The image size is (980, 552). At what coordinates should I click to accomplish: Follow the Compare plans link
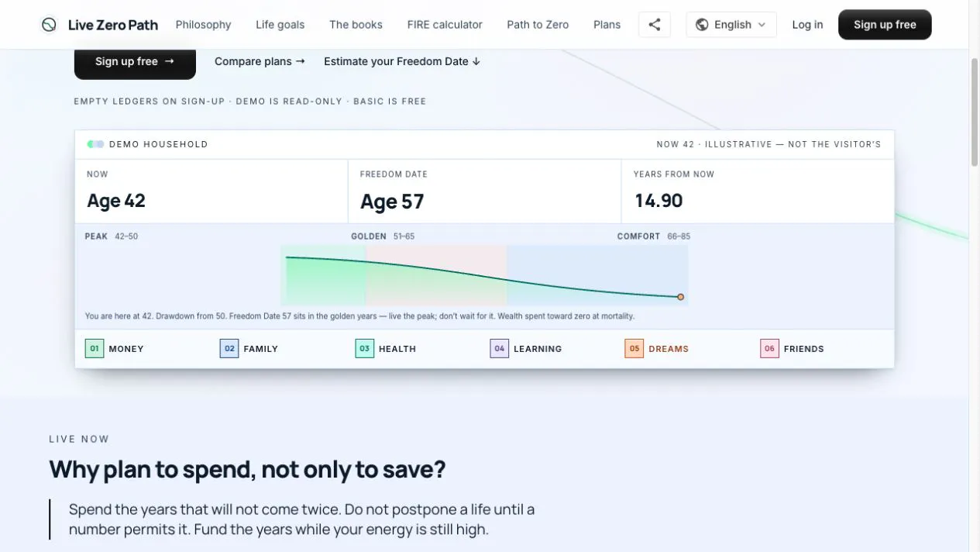coord(260,61)
